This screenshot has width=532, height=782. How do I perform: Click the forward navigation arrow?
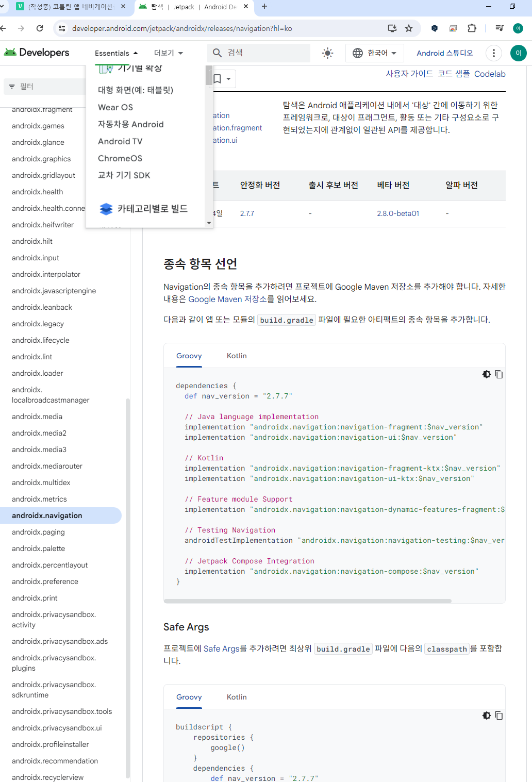click(21, 28)
